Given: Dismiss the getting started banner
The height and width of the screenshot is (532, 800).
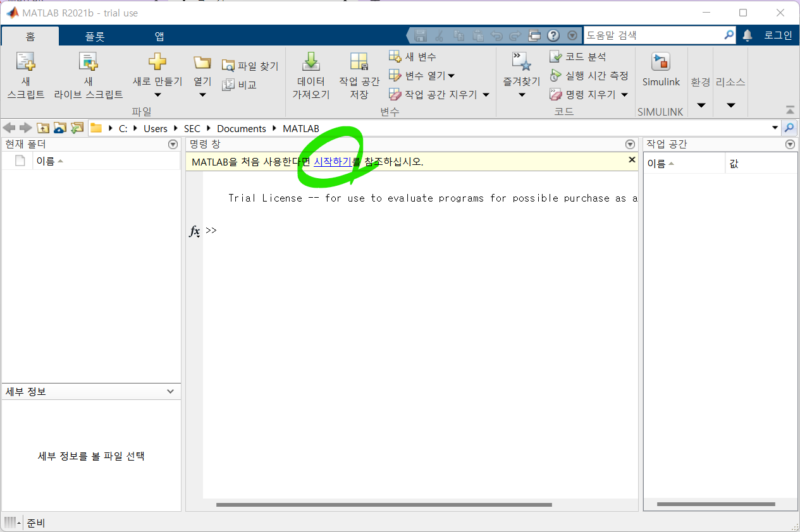Looking at the screenshot, I should (632, 160).
